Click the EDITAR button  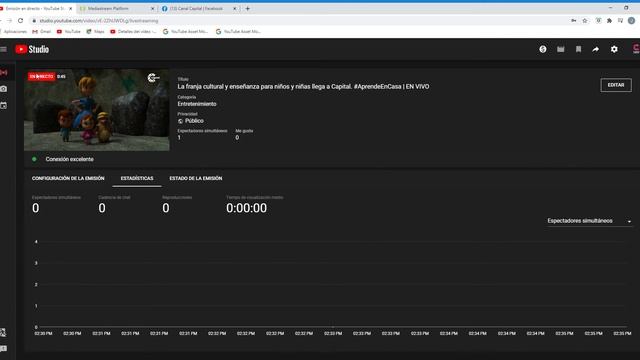(616, 85)
